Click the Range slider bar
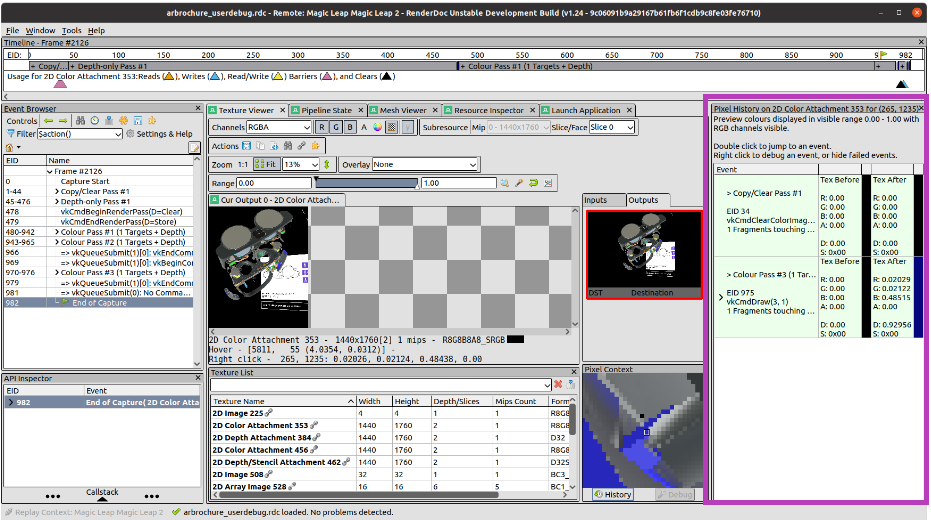Screen dimensions: 931x520 pyautogui.click(x=366, y=183)
